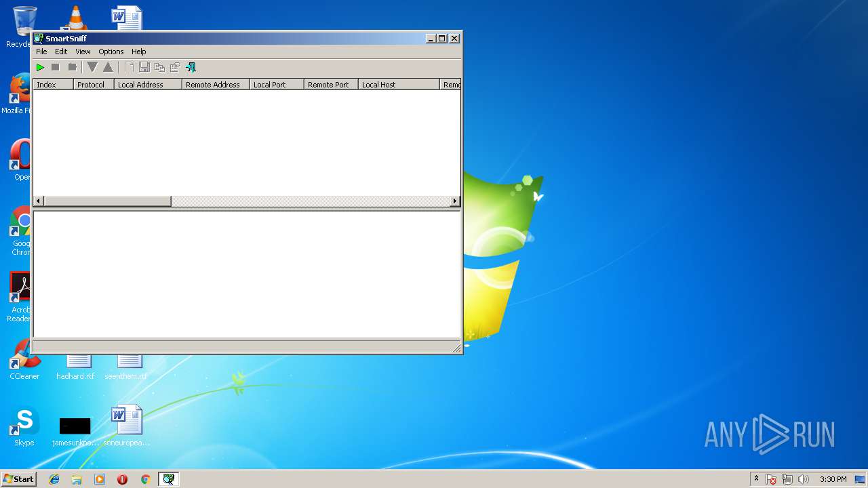Image resolution: width=868 pixels, height=488 pixels.
Task: Launch Internet Explorer from the taskbar
Action: pyautogui.click(x=54, y=479)
